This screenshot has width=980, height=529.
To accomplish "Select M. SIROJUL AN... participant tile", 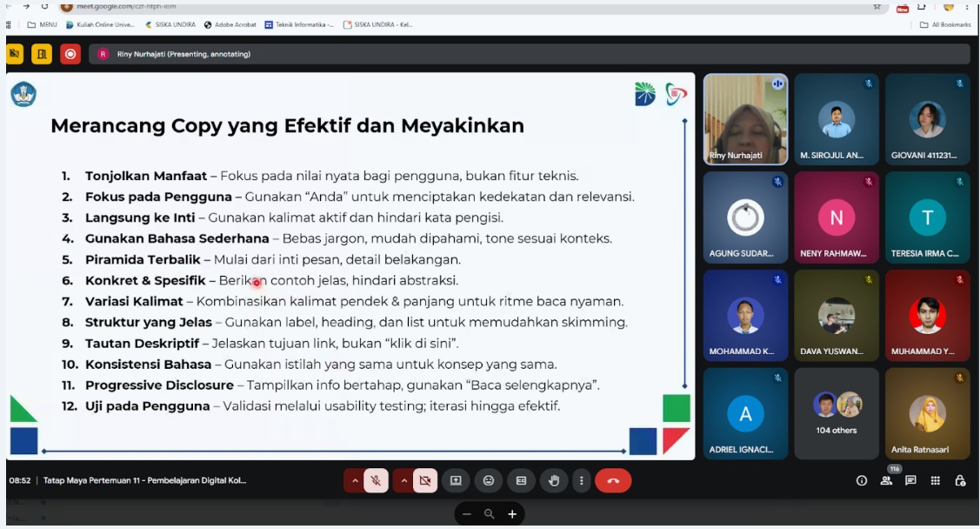I will (837, 119).
